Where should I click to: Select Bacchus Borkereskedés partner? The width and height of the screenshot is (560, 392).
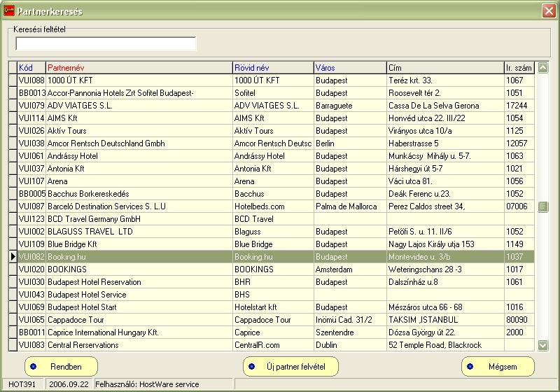[88, 194]
